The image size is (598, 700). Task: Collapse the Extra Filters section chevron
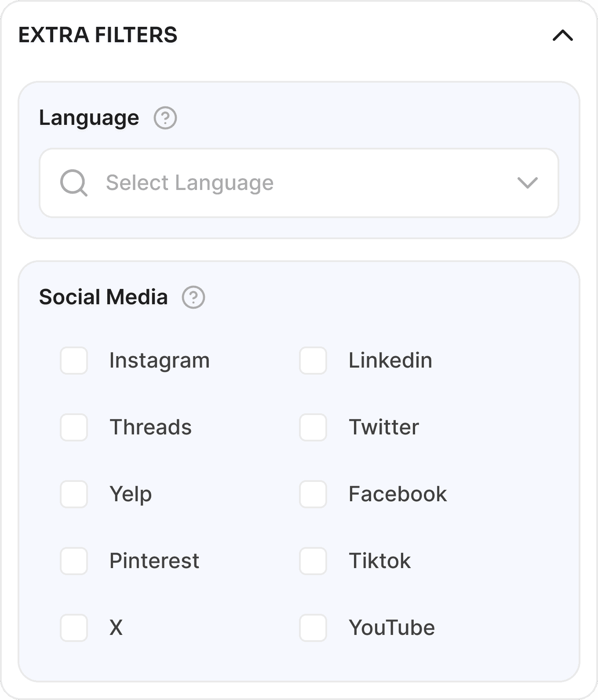click(563, 35)
